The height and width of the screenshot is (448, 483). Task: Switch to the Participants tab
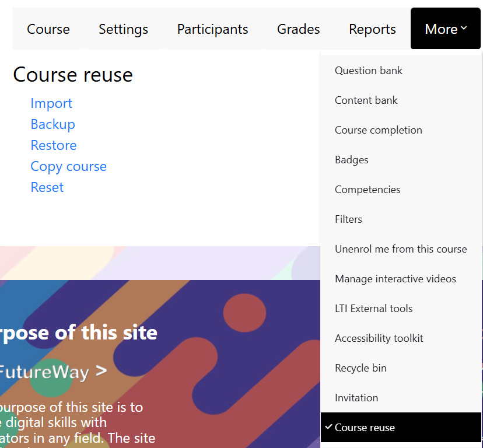pyautogui.click(x=212, y=29)
